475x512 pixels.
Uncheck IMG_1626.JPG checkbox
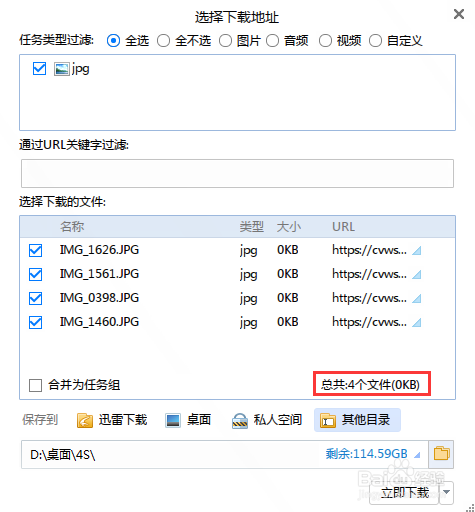(x=35, y=250)
